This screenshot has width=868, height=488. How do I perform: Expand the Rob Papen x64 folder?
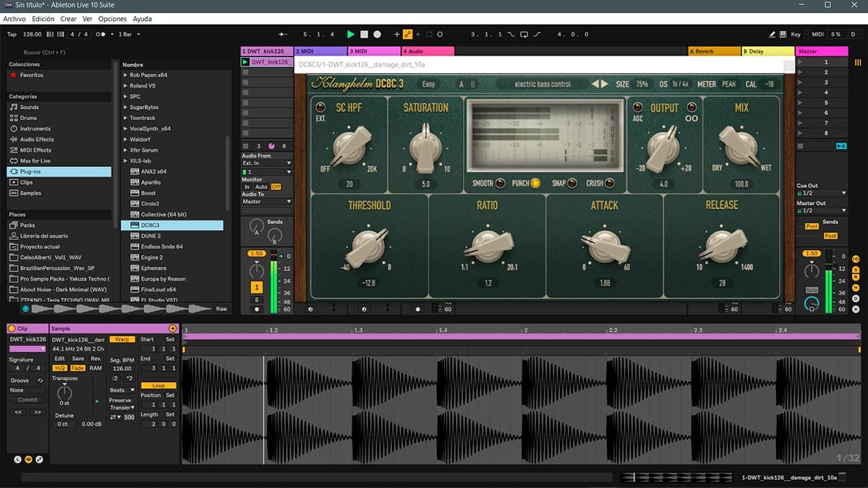(126, 74)
